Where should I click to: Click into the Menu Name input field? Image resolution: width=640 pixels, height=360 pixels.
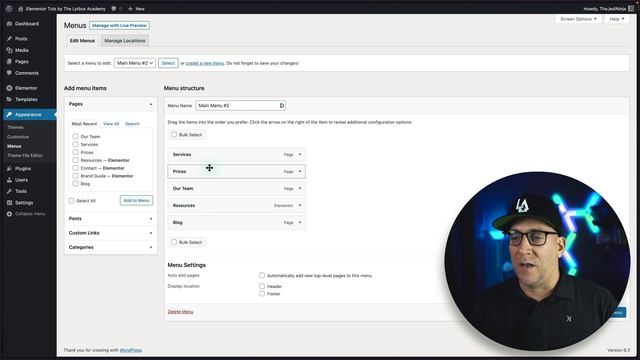pos(240,106)
